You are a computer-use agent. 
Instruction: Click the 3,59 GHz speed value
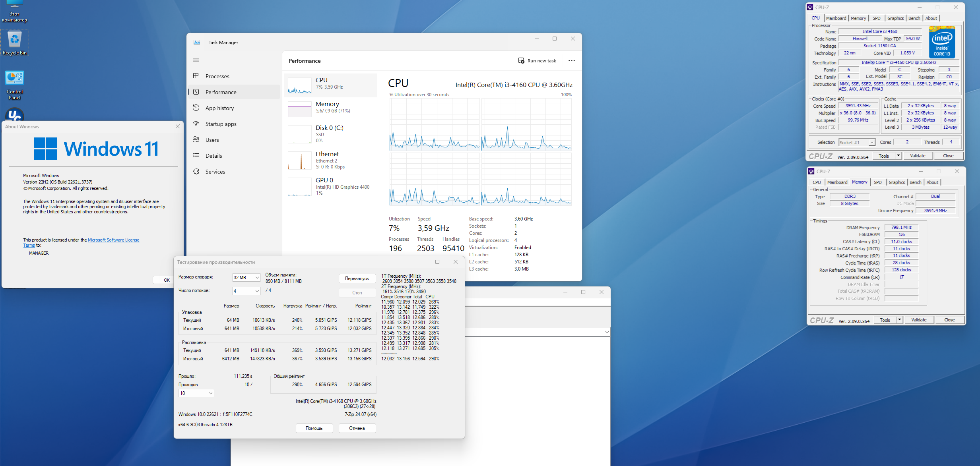pos(433,228)
